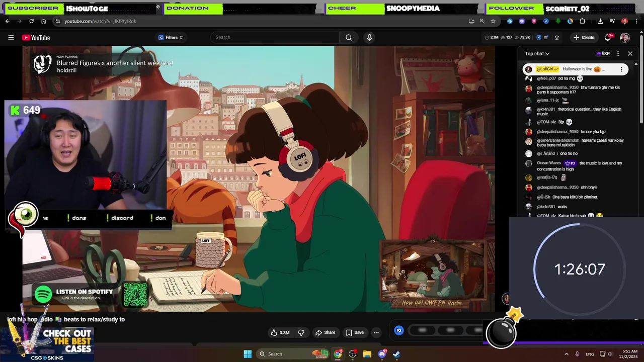Open the Chrome three-dot menu

636,21
